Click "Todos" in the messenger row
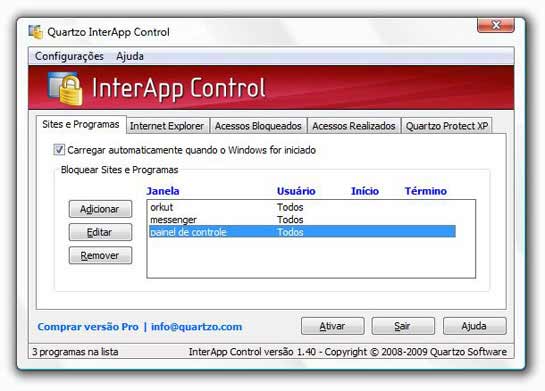 [290, 220]
